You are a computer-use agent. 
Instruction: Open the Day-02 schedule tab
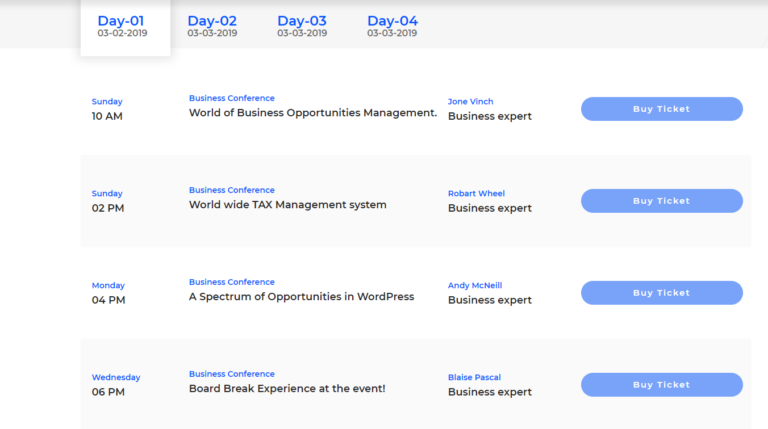coord(212,26)
